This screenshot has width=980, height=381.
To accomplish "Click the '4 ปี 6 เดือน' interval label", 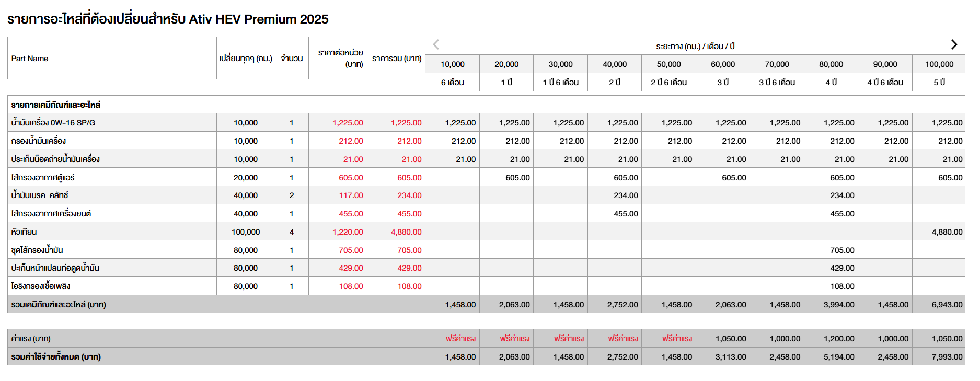I will point(885,83).
